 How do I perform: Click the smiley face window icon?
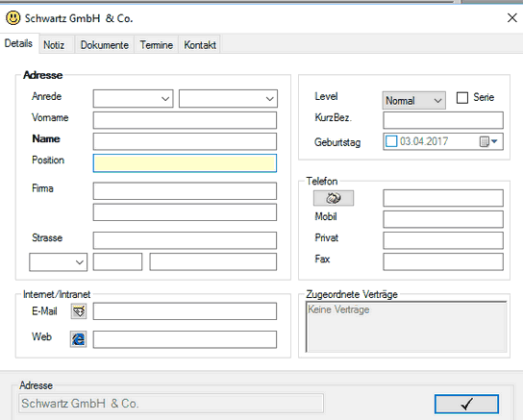13,17
